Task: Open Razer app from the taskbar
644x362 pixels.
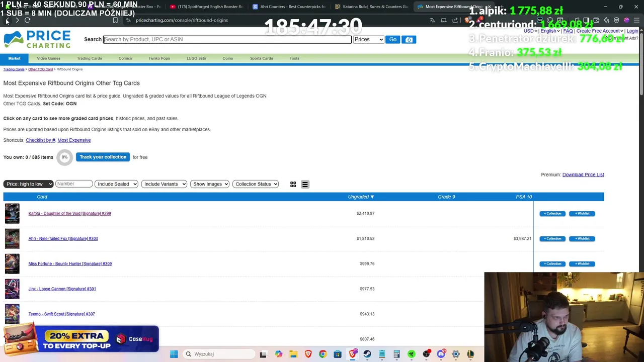Action: coord(412,354)
